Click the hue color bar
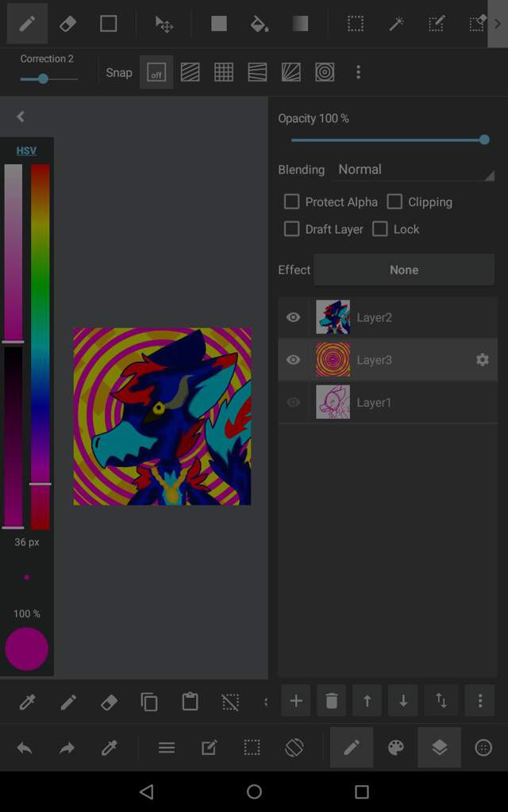Viewport: 508px width, 812px height. pyautogui.click(x=40, y=347)
